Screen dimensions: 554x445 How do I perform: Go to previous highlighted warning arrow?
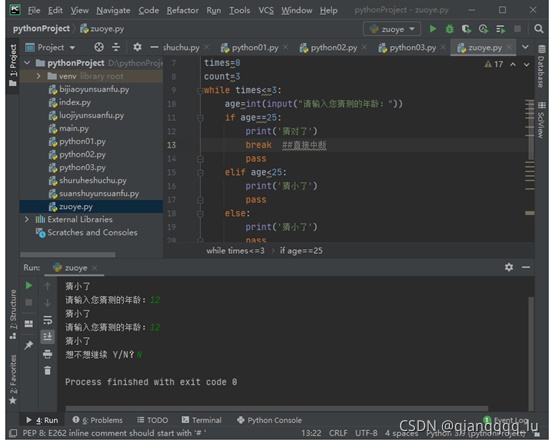click(513, 64)
